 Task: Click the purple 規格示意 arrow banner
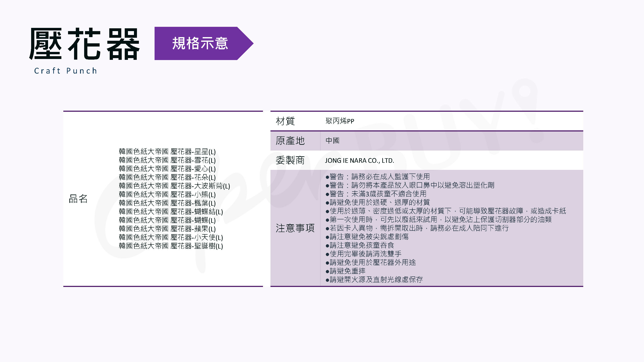pyautogui.click(x=200, y=44)
